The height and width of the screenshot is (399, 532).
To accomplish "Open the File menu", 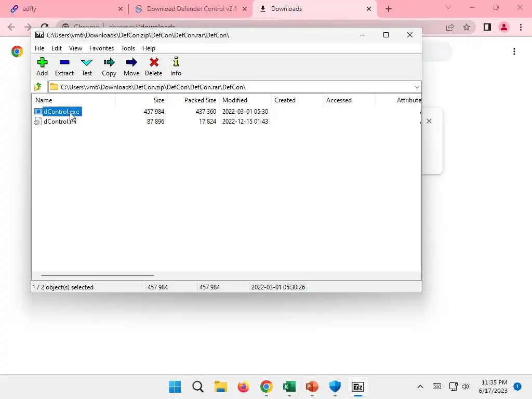I will tap(39, 48).
